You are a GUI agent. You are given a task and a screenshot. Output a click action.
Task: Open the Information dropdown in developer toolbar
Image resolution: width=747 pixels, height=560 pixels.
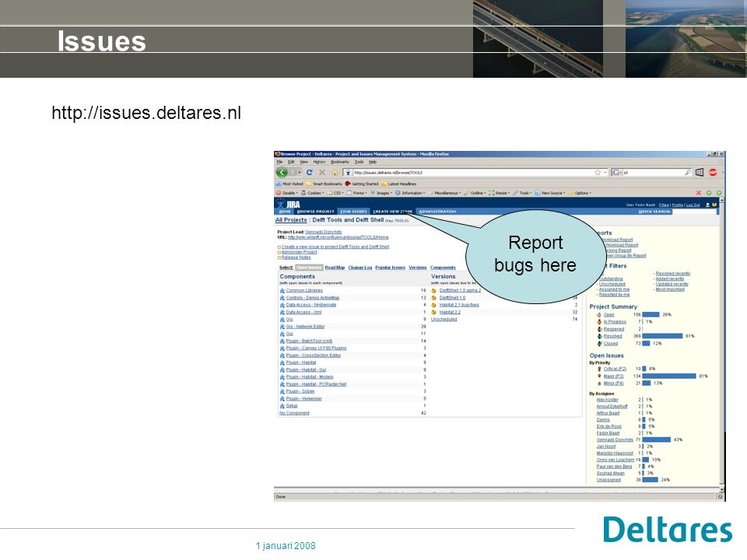click(410, 194)
